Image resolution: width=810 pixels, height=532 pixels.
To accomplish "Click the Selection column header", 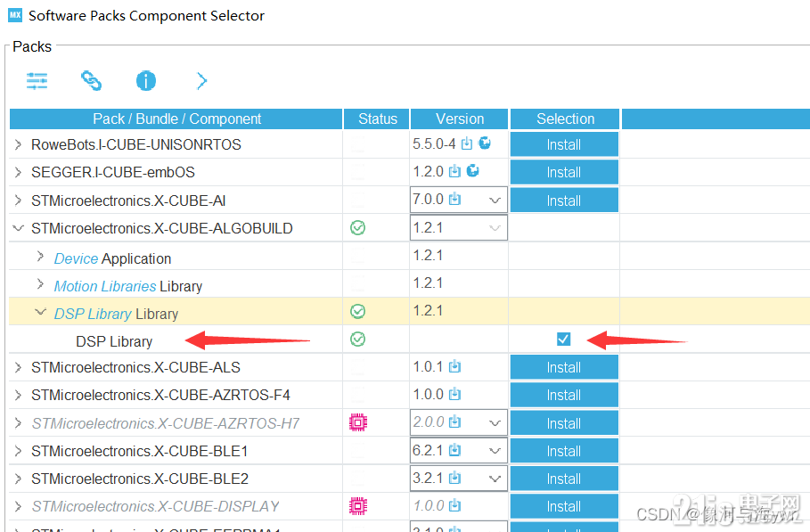I will tap(565, 119).
